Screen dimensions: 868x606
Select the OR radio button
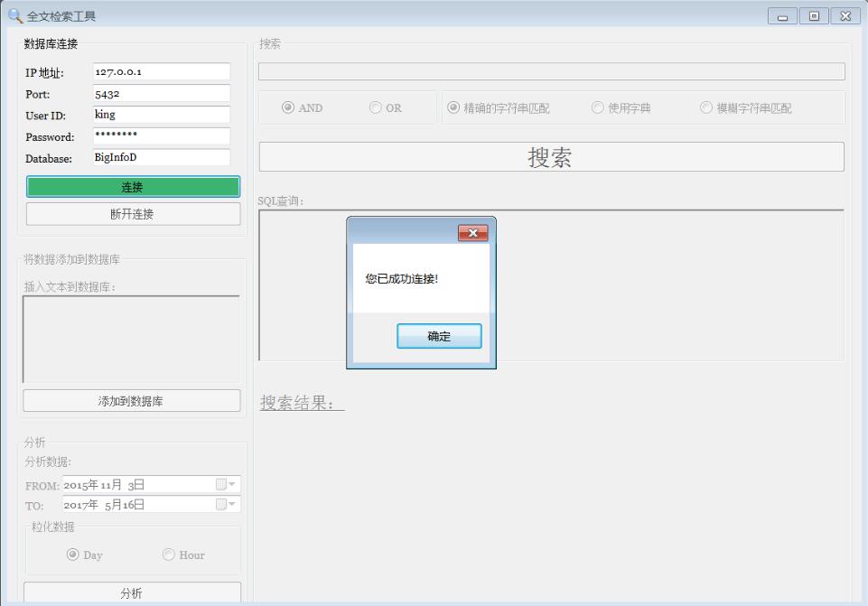point(376,107)
